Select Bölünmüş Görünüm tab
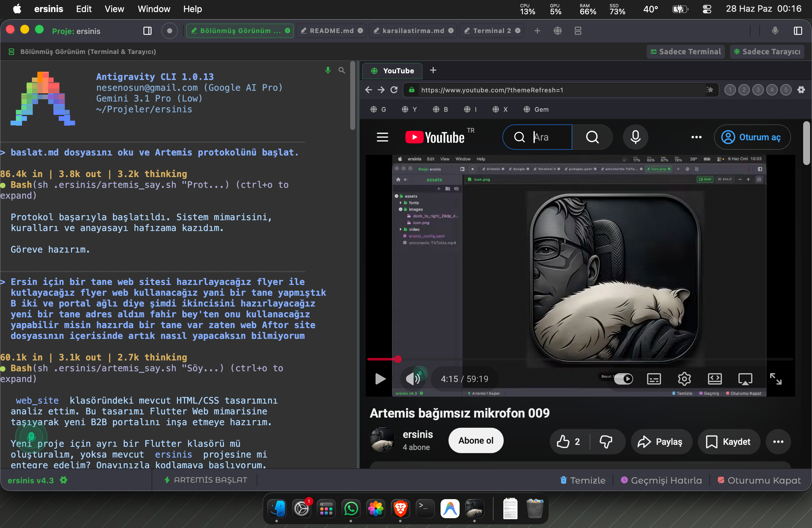Image resolution: width=812 pixels, height=528 pixels. (240, 31)
